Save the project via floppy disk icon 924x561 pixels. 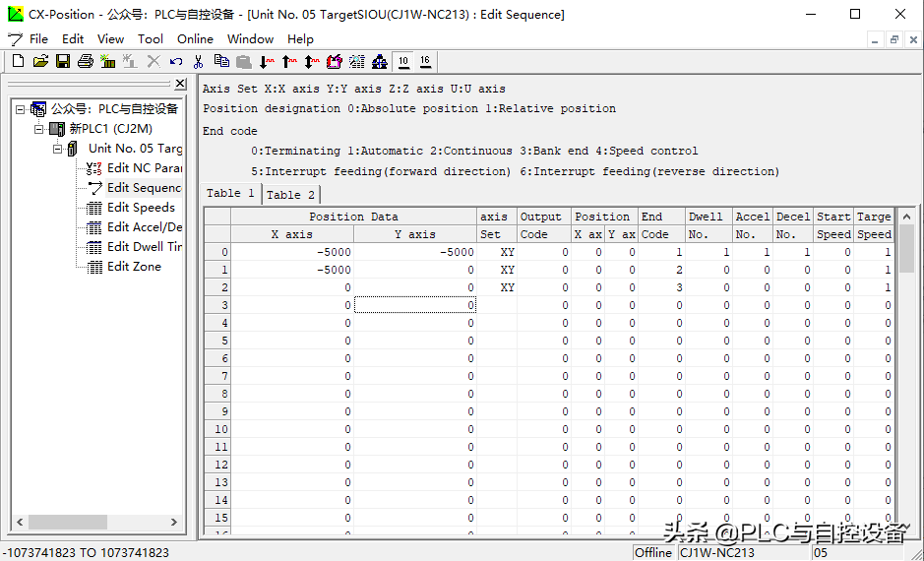coord(63,61)
